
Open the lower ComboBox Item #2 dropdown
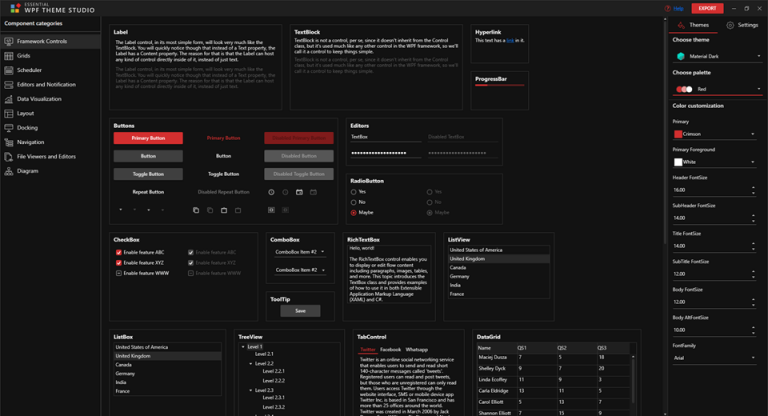coord(300,270)
